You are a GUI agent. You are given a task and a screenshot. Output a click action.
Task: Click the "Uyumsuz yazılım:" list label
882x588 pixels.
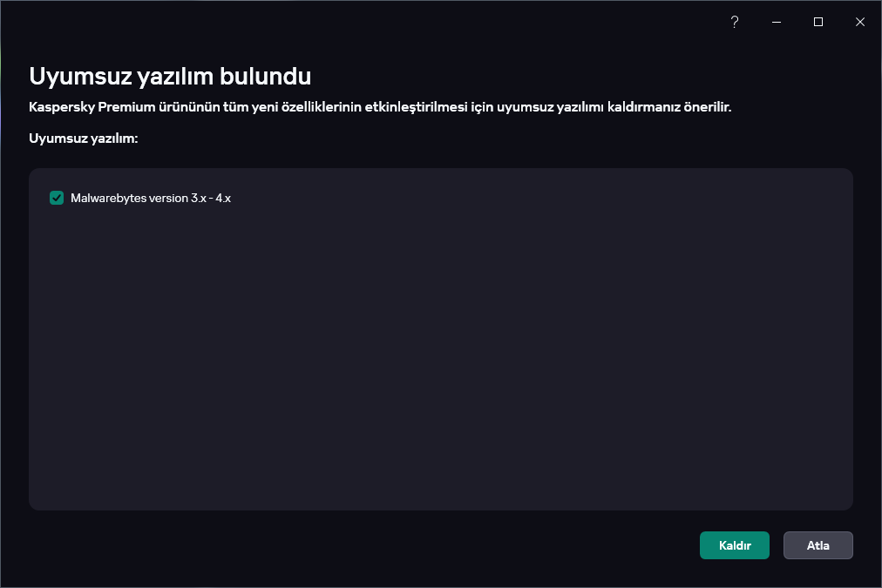[84, 139]
